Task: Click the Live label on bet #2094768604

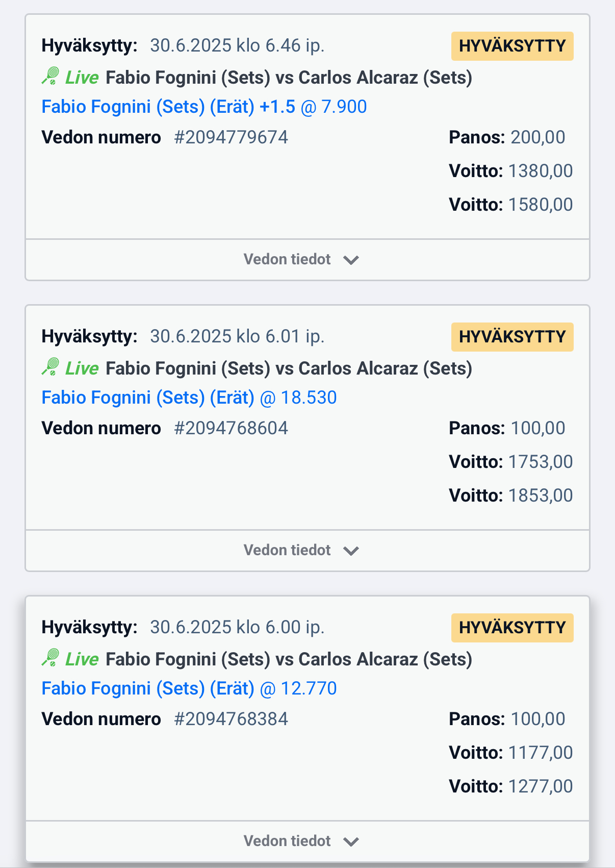Action: point(82,368)
